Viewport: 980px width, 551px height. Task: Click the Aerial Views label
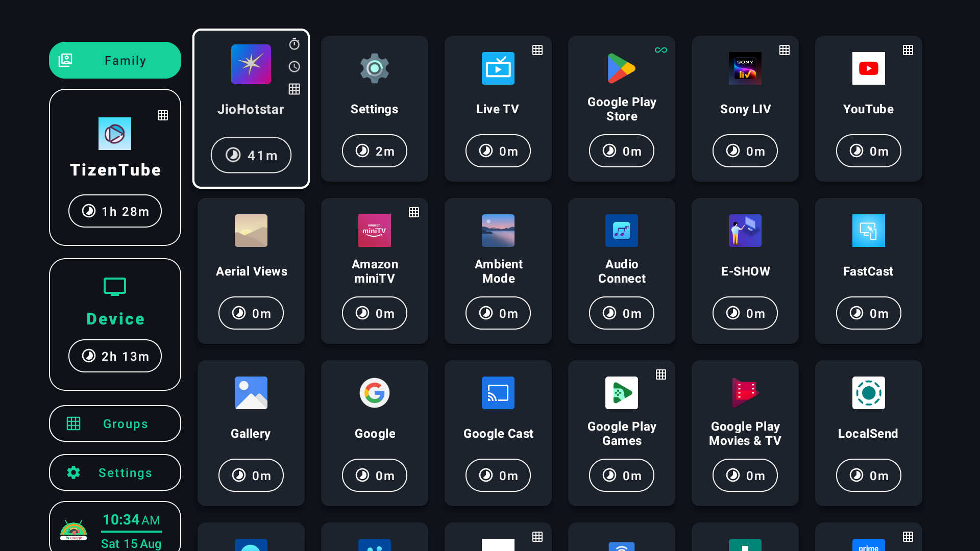(x=251, y=271)
